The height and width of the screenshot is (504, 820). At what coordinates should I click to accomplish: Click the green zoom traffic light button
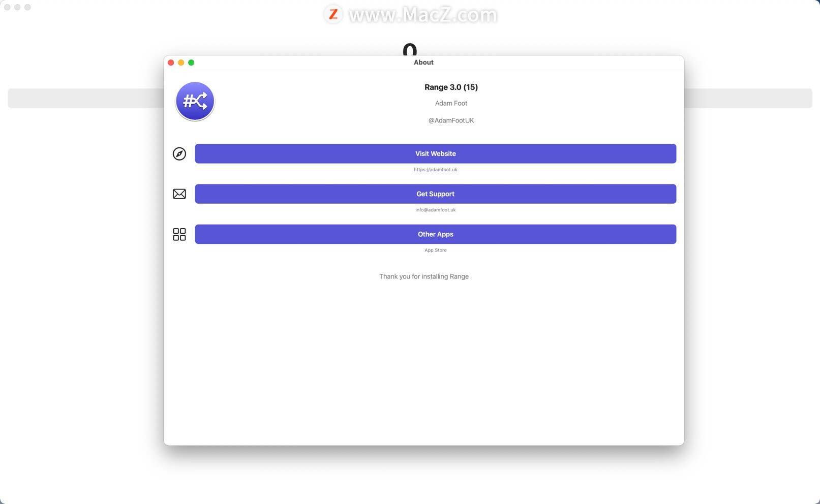(x=191, y=62)
